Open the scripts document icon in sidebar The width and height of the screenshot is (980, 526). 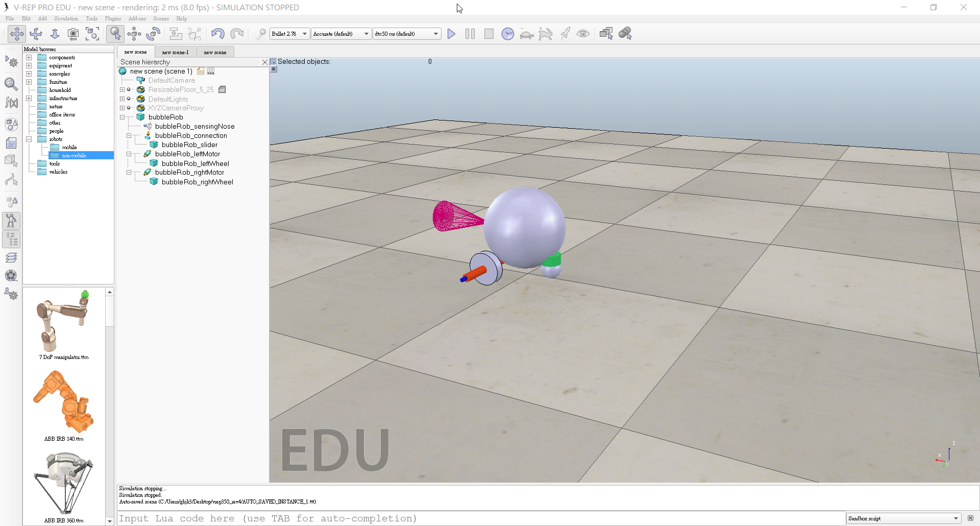(11, 143)
